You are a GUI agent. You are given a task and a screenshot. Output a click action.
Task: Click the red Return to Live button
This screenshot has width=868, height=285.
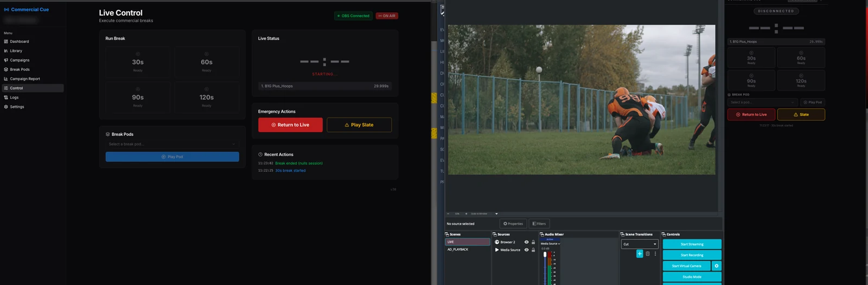(290, 125)
